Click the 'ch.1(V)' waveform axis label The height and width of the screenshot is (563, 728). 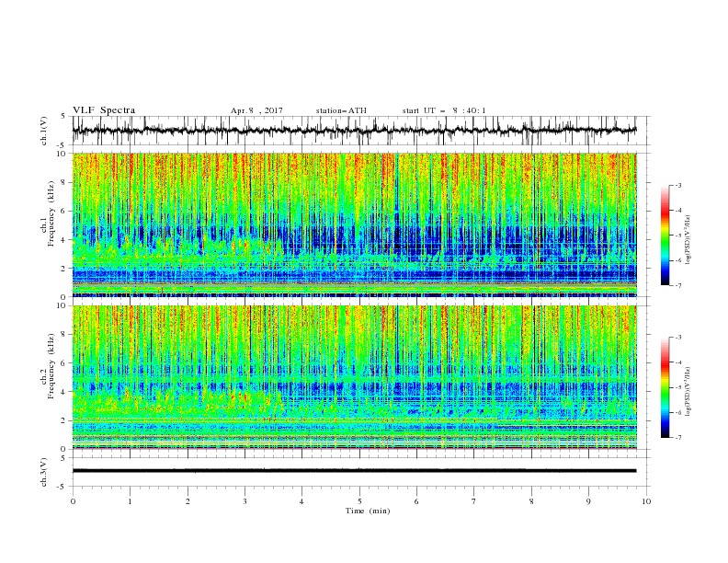click(44, 131)
